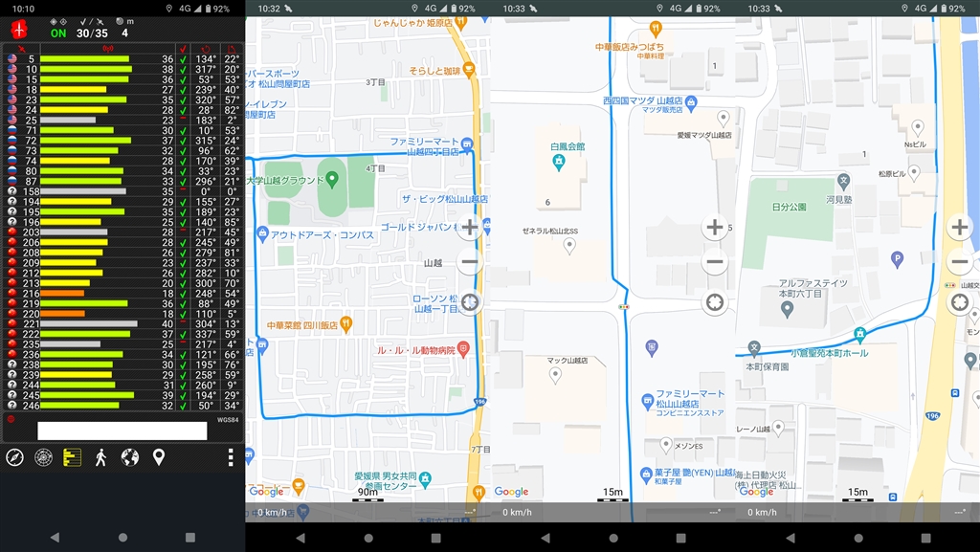Tap the 河見塾 school marker
The width and height of the screenshot is (980, 552).
pos(844,182)
